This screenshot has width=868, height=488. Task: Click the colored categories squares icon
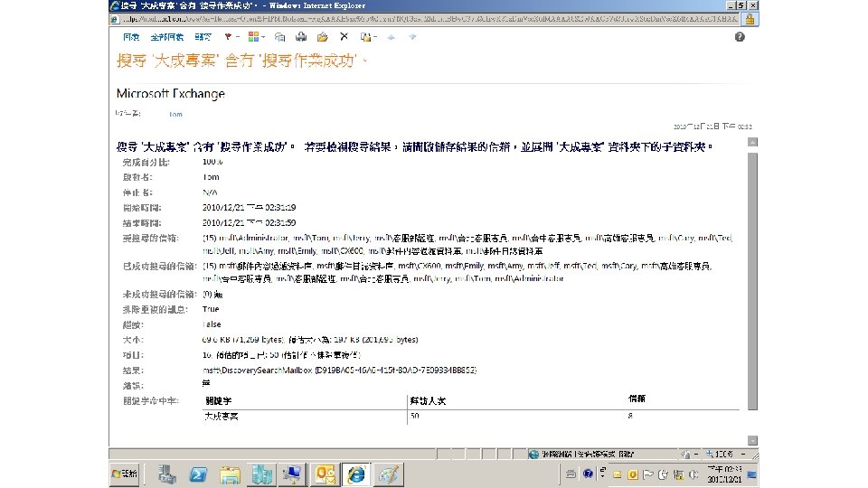pyautogui.click(x=253, y=36)
